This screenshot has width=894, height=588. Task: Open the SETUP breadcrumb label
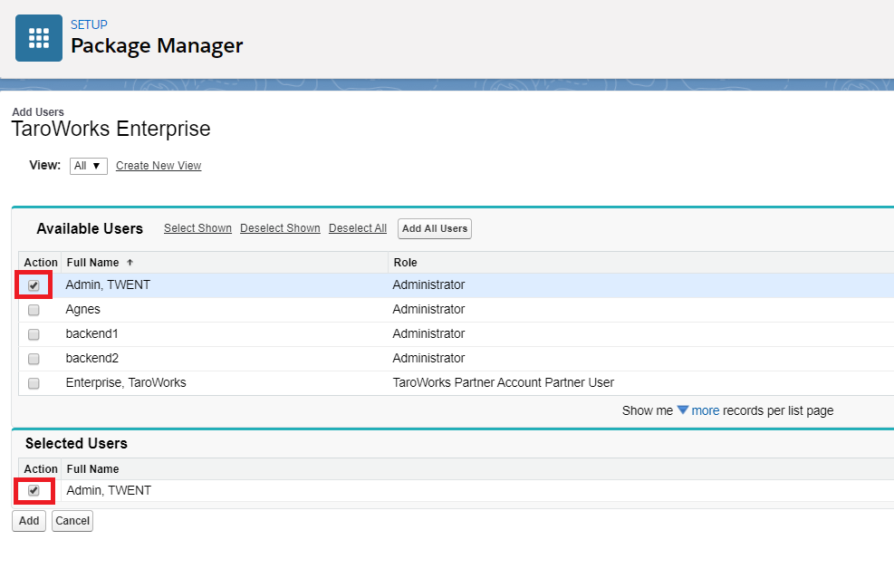(x=89, y=24)
